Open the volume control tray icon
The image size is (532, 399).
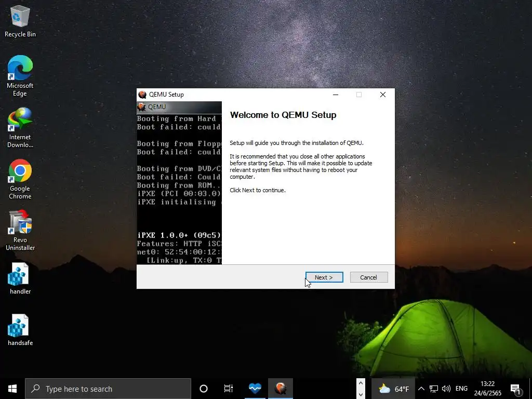pyautogui.click(x=446, y=389)
